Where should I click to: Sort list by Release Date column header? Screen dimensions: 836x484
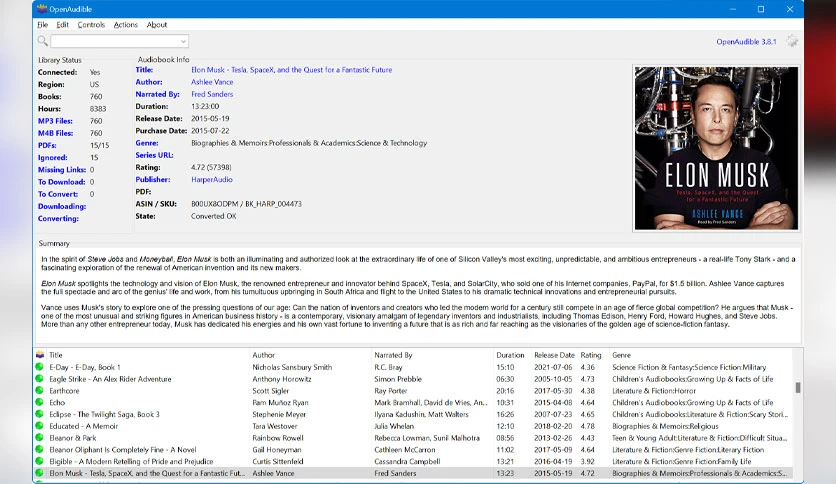point(554,355)
